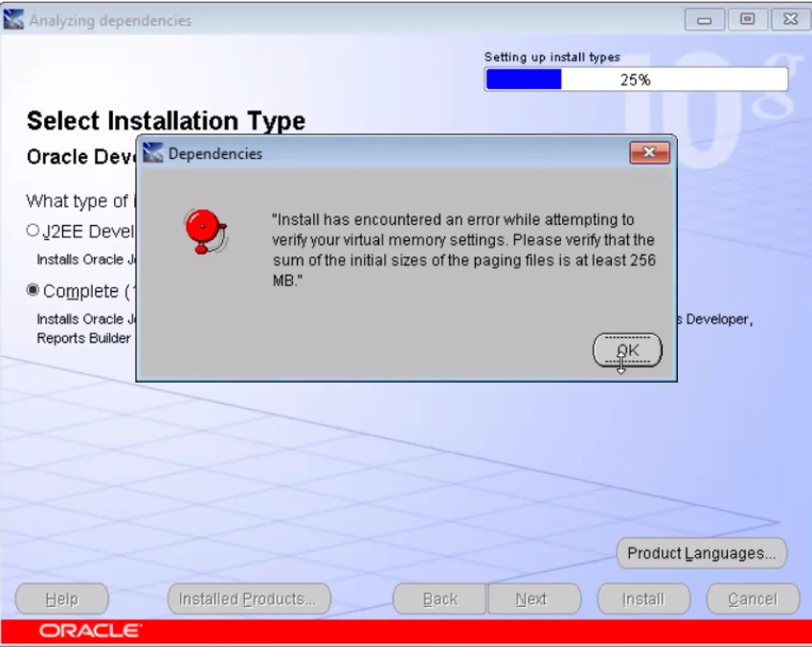Click the virtual memory error message text
Image resolution: width=812 pixels, height=647 pixels.
click(x=463, y=250)
